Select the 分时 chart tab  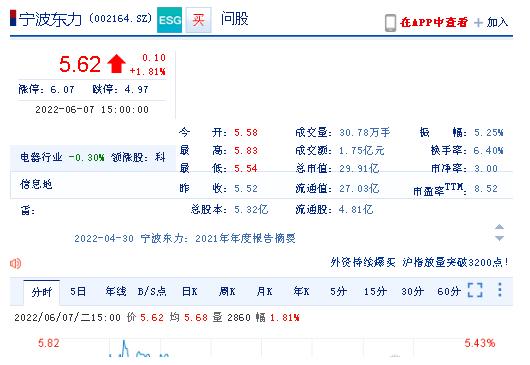42,292
